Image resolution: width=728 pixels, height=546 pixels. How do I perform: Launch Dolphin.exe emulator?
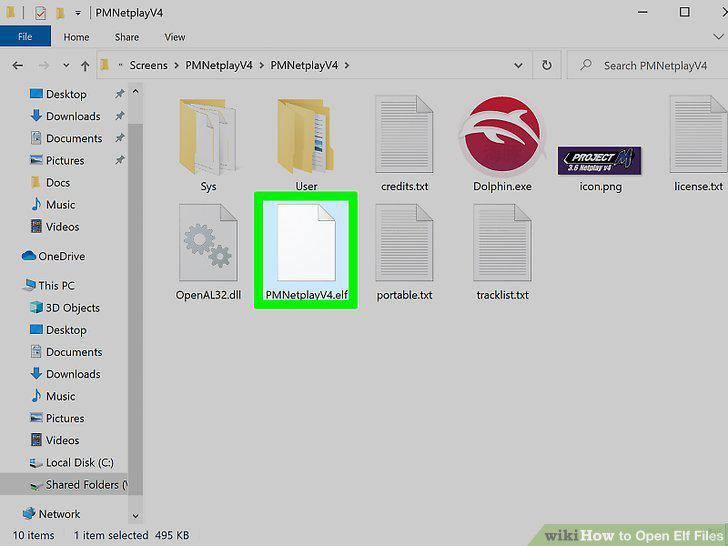pyautogui.click(x=502, y=145)
